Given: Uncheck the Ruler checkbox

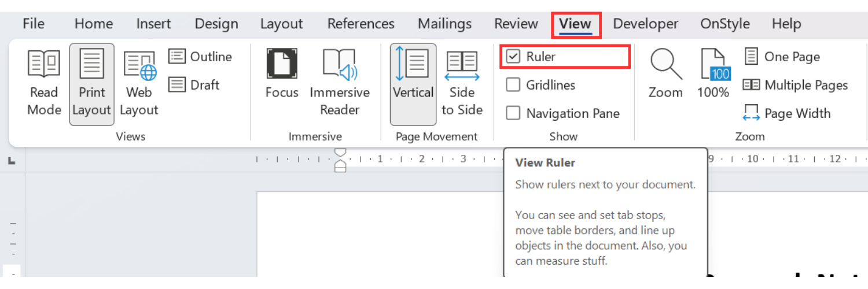Looking at the screenshot, I should [513, 57].
